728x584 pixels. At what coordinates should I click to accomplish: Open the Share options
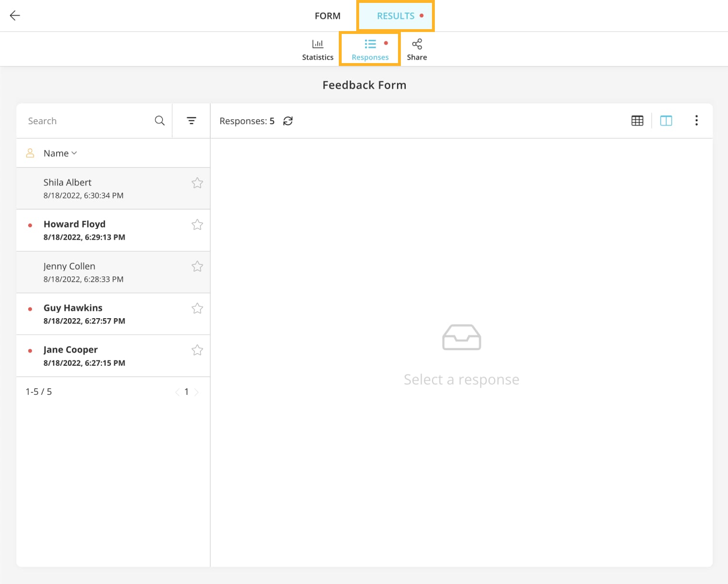(416, 49)
